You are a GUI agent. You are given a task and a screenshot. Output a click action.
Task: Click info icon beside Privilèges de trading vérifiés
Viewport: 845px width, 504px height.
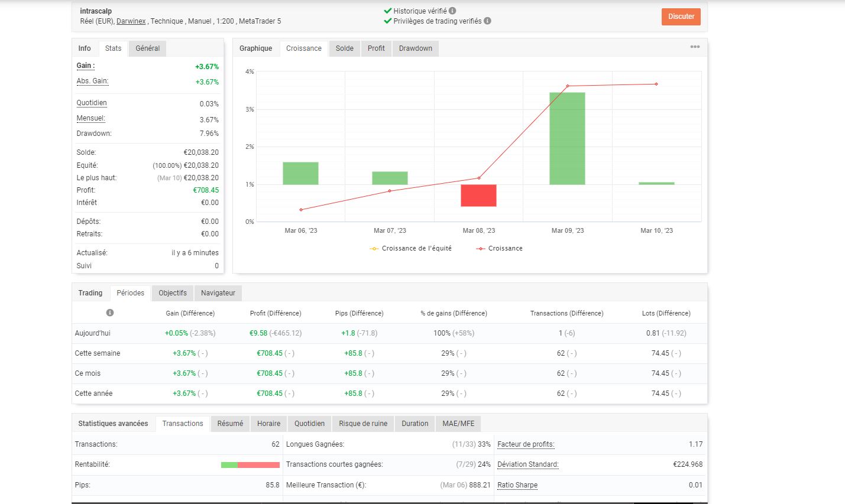coord(487,21)
